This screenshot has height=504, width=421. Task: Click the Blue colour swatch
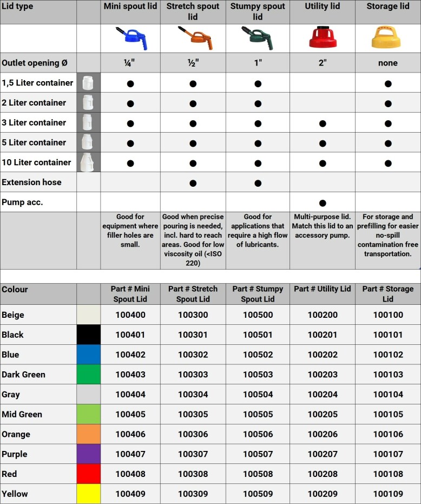pyautogui.click(x=88, y=354)
